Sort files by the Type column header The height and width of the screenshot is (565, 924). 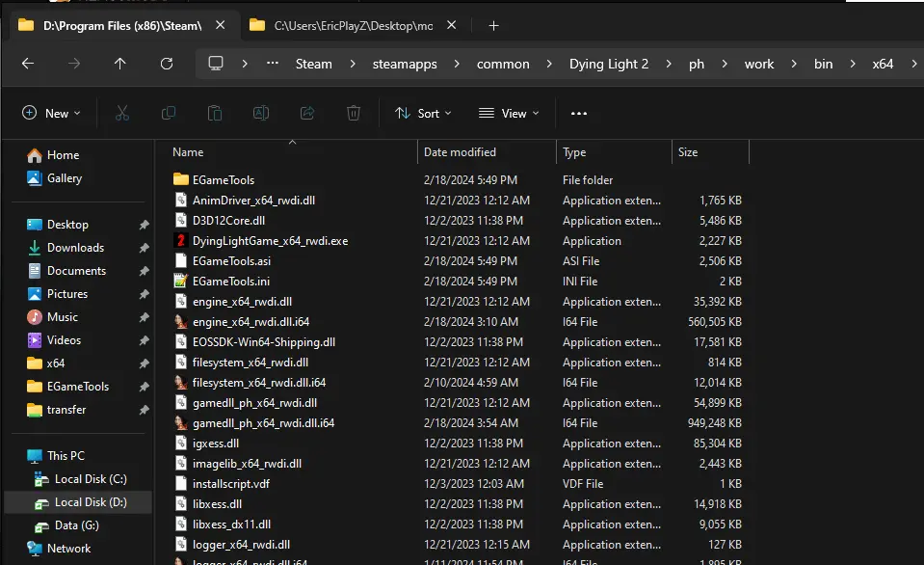614,152
